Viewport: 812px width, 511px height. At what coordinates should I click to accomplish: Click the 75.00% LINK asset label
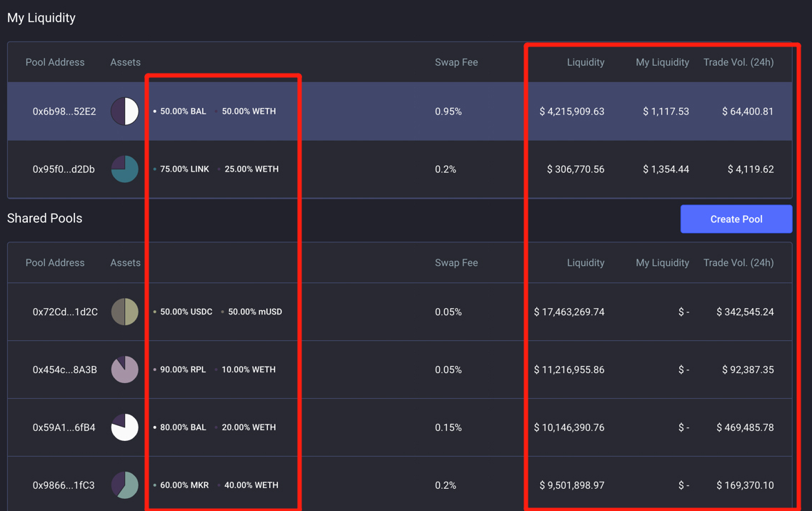[184, 169]
